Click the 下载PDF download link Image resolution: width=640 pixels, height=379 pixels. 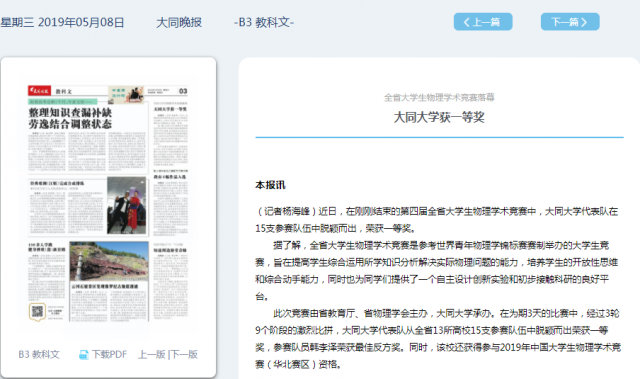[109, 354]
